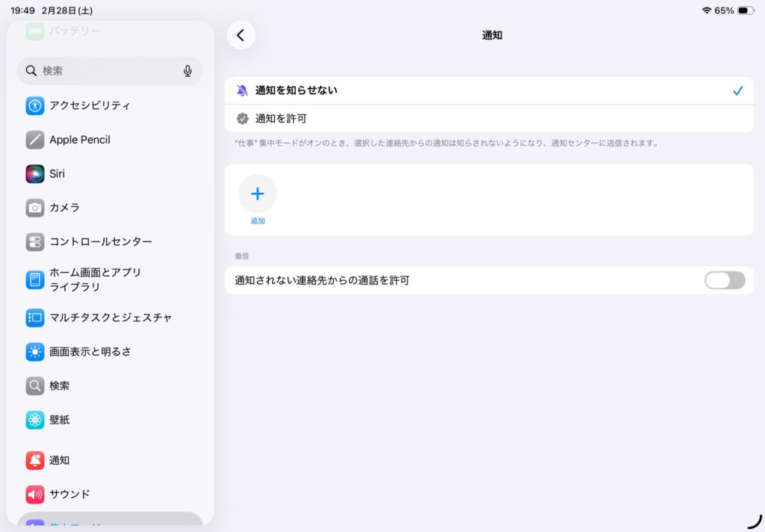Toggle 通知されない連絡先からの通話を許可 switch
The height and width of the screenshot is (532, 765).
click(x=724, y=280)
